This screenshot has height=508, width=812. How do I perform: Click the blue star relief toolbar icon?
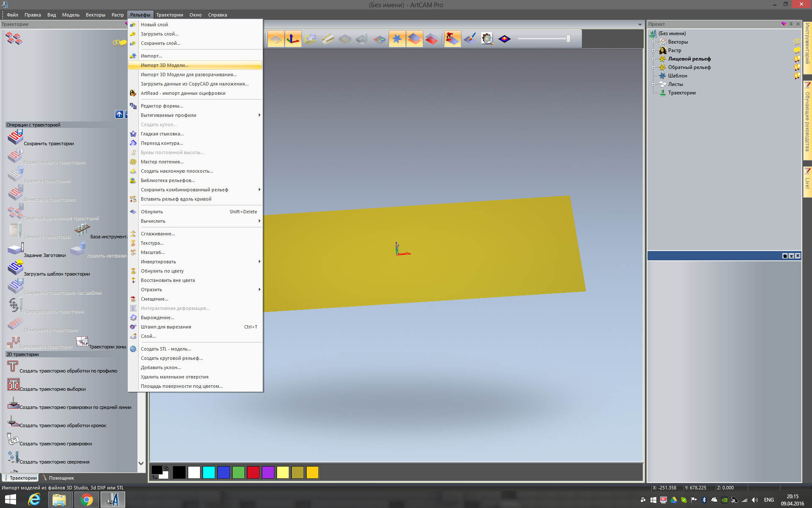[x=397, y=39]
